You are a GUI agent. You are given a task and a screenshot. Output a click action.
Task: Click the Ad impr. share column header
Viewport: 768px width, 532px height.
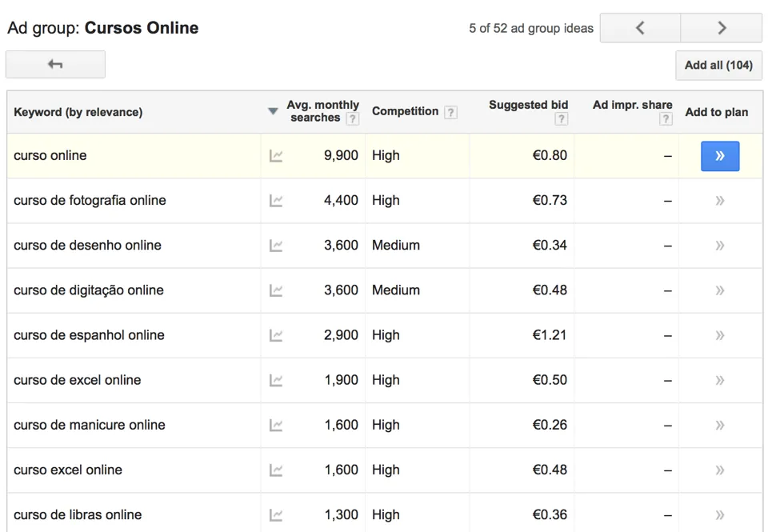[x=632, y=105]
